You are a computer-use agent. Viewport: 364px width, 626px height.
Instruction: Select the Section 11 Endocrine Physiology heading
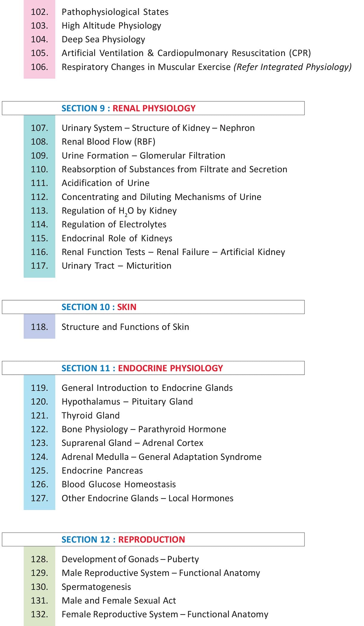coord(142,368)
